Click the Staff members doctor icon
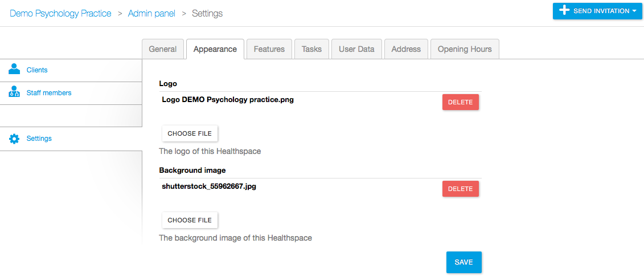The image size is (644, 280). pyautogui.click(x=14, y=92)
